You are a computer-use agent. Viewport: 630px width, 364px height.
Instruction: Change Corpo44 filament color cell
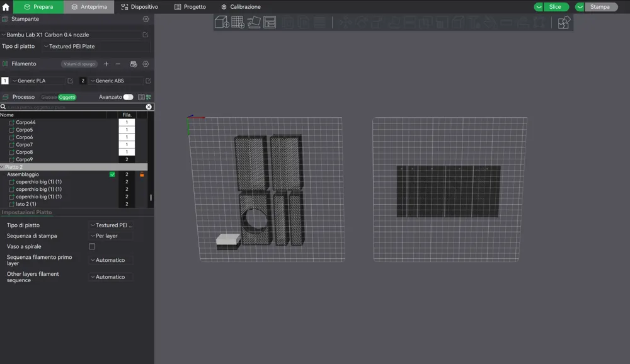pos(127,122)
